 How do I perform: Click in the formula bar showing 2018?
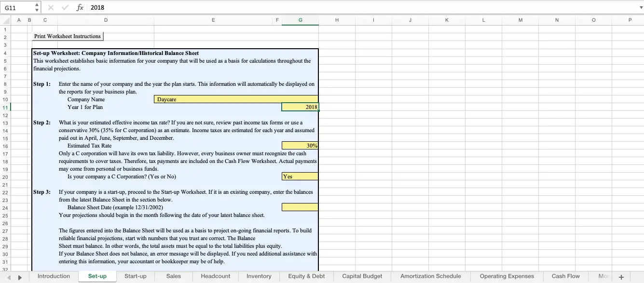pyautogui.click(x=338, y=7)
